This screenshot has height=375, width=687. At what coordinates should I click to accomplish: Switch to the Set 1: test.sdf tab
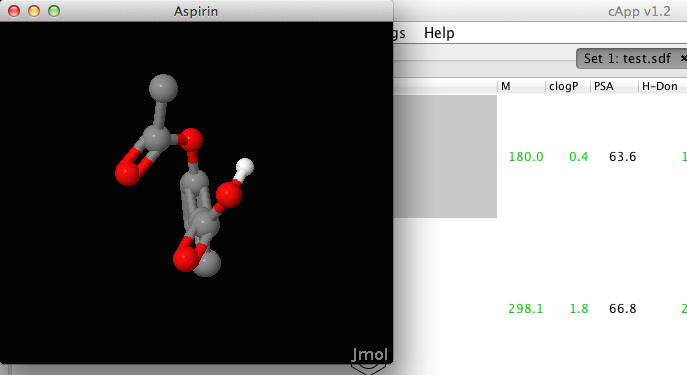click(627, 58)
